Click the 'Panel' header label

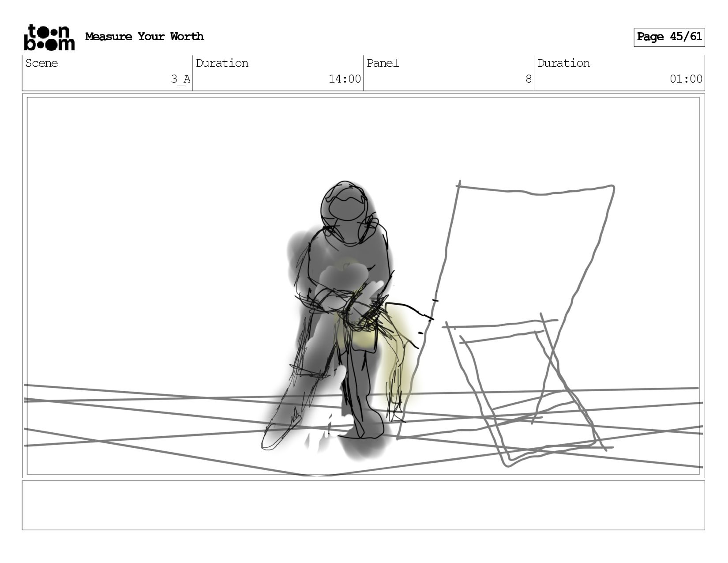(x=383, y=63)
